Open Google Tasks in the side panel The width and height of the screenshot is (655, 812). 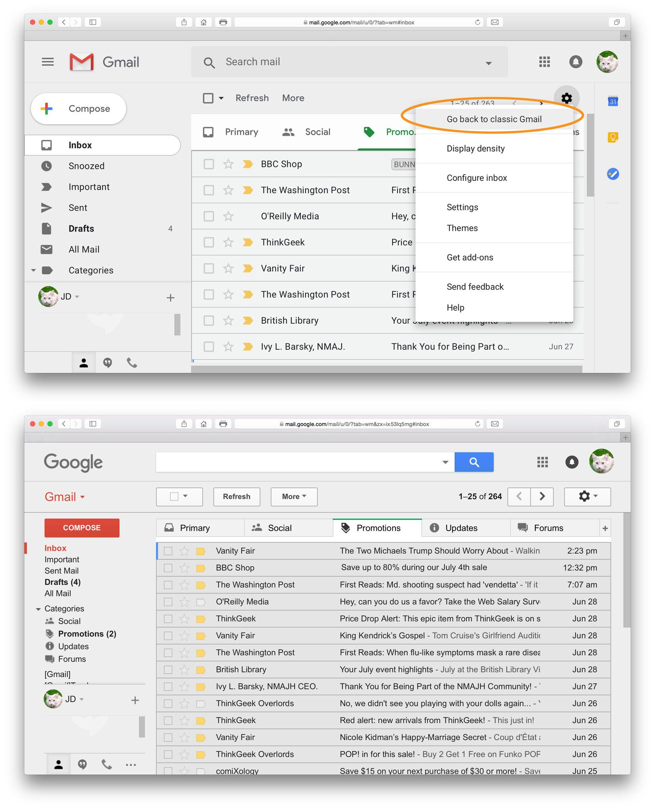coord(613,174)
